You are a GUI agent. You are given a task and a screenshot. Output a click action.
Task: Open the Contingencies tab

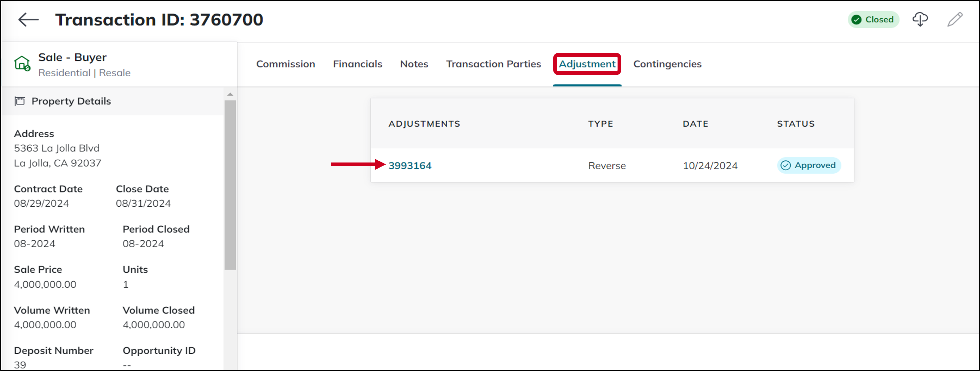[x=667, y=64]
